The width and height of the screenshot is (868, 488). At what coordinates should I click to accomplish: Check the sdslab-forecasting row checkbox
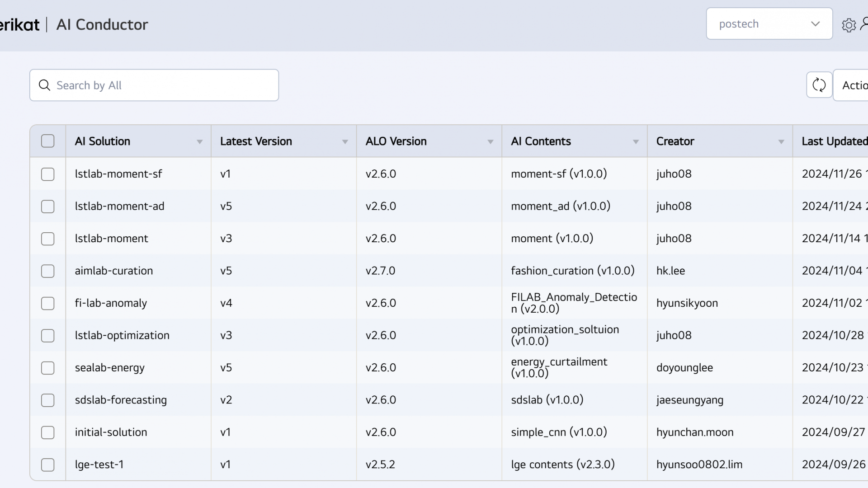pyautogui.click(x=47, y=400)
